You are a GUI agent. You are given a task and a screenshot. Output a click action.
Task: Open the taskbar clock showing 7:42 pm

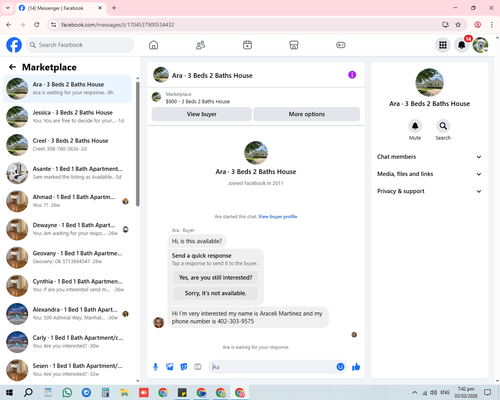click(x=466, y=392)
